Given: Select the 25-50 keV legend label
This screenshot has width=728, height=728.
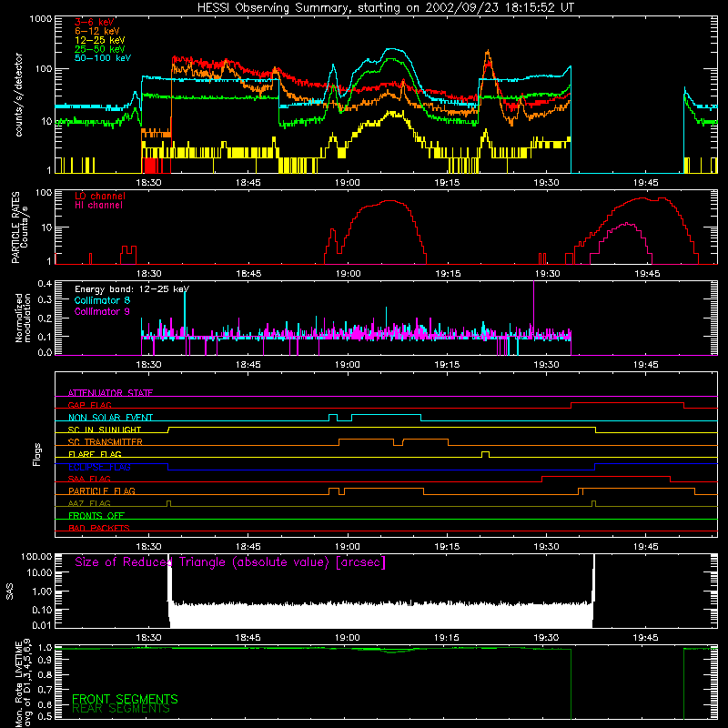Looking at the screenshot, I should [x=100, y=49].
